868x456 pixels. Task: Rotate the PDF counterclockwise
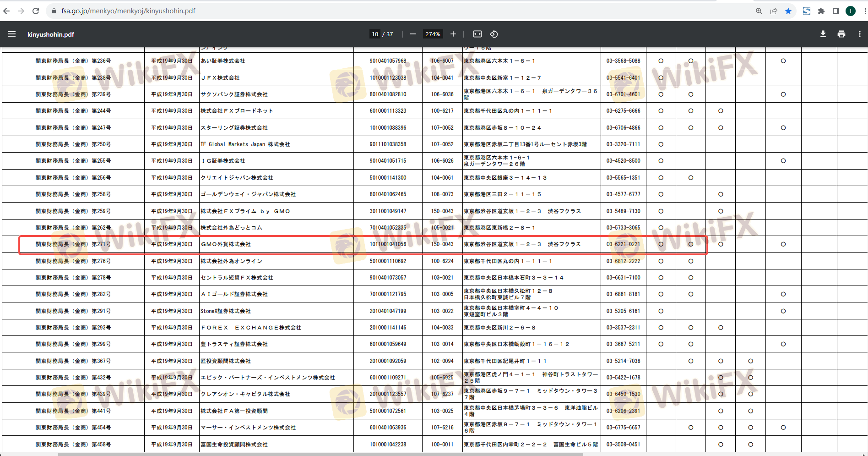click(x=494, y=34)
